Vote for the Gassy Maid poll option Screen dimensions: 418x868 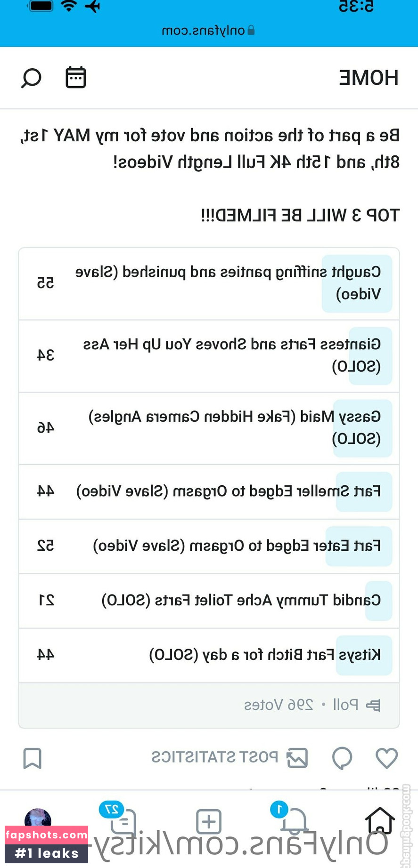click(x=209, y=428)
